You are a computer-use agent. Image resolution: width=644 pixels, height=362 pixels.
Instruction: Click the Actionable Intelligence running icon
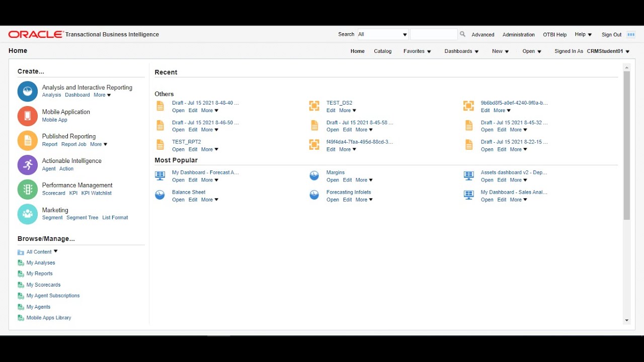28,165
